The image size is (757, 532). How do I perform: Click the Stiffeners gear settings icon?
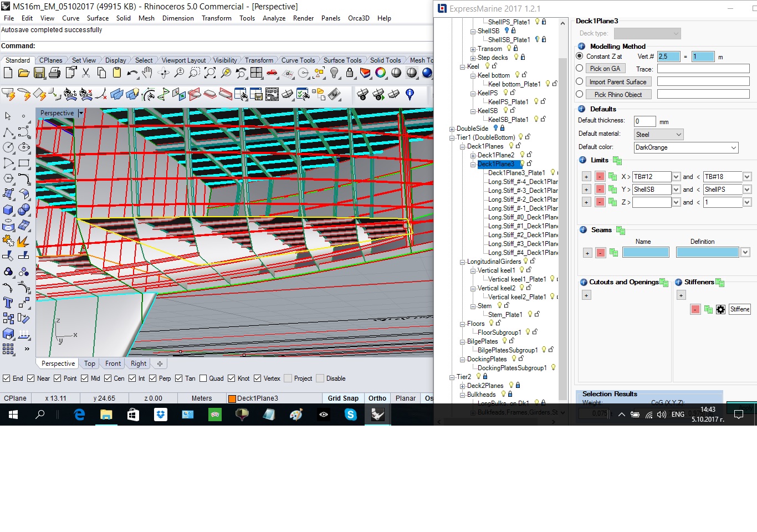[x=720, y=309]
